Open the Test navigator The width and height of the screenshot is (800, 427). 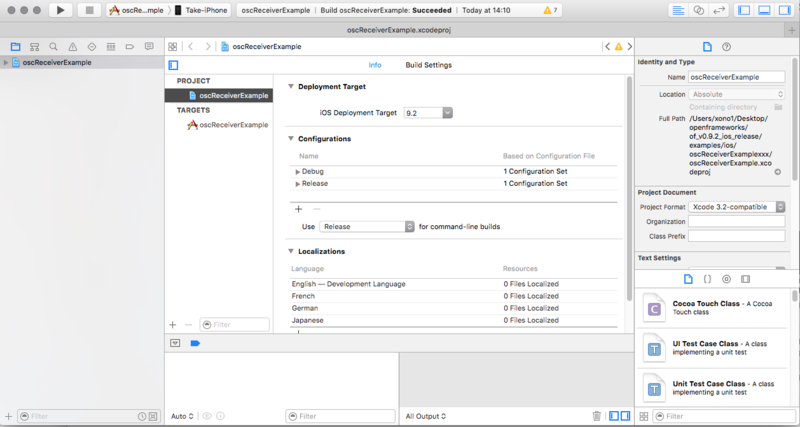click(92, 47)
